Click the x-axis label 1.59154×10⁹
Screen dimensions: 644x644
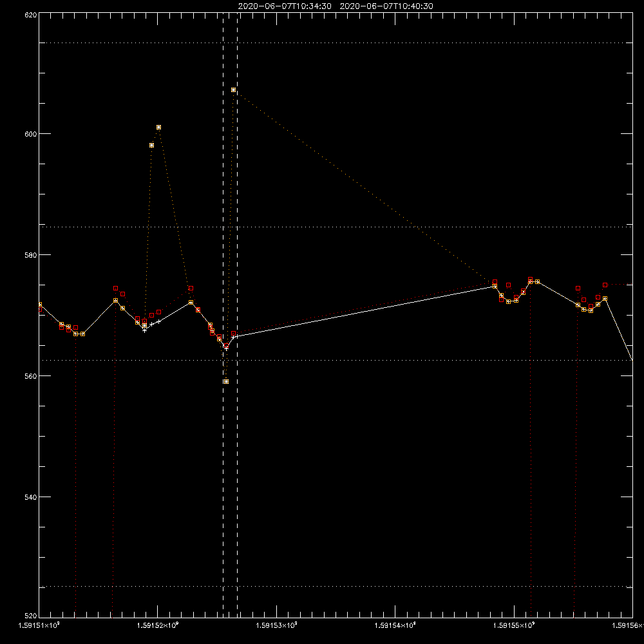(x=395, y=625)
